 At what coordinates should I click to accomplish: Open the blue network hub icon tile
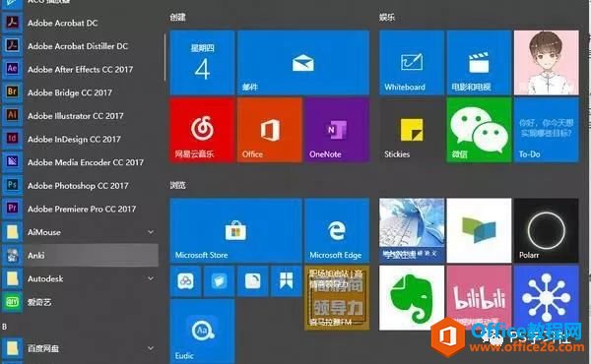[547, 298]
